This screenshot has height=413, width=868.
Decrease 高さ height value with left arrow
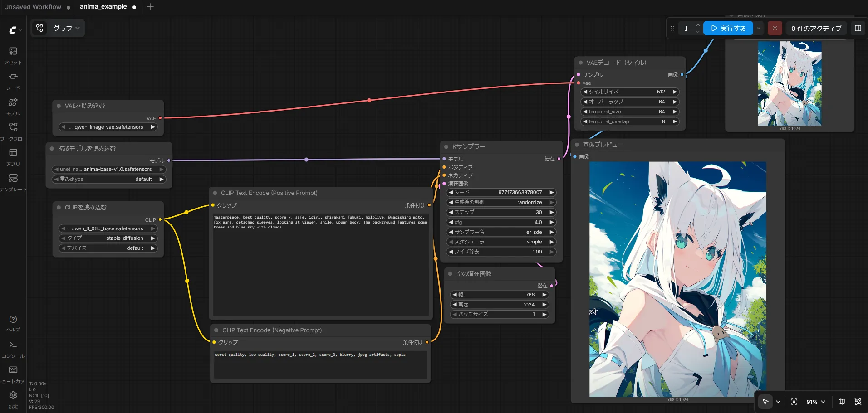pos(455,305)
